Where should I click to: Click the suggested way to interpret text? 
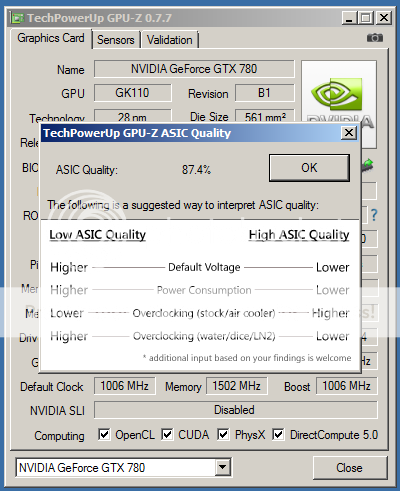pyautogui.click(x=183, y=205)
